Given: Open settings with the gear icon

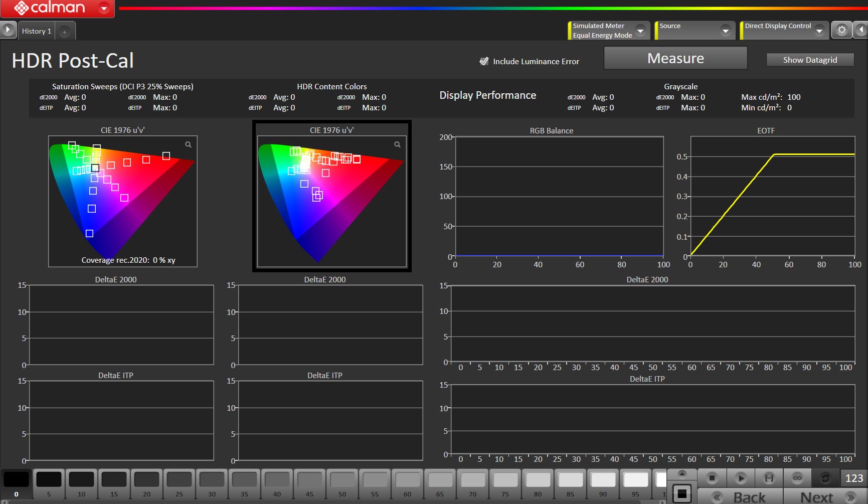Looking at the screenshot, I should coord(841,30).
